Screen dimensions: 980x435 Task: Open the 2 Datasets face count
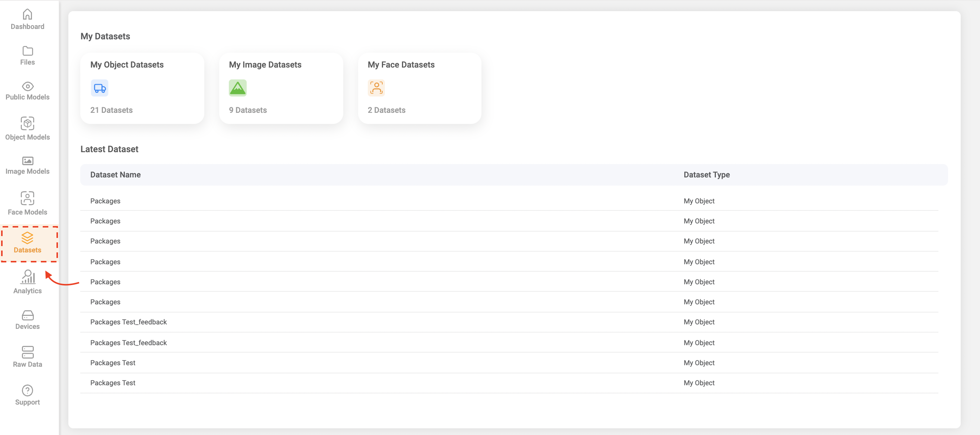[x=386, y=110]
